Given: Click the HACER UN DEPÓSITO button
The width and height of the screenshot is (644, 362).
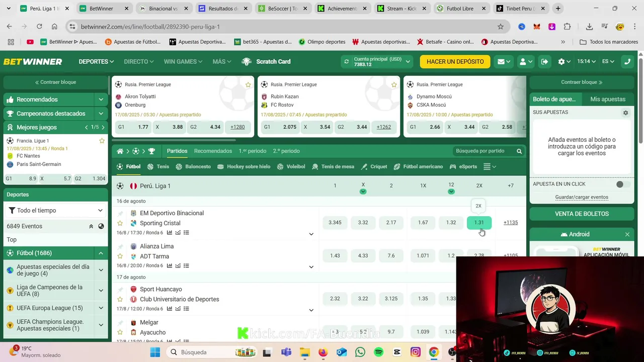Looking at the screenshot, I should tap(455, 61).
